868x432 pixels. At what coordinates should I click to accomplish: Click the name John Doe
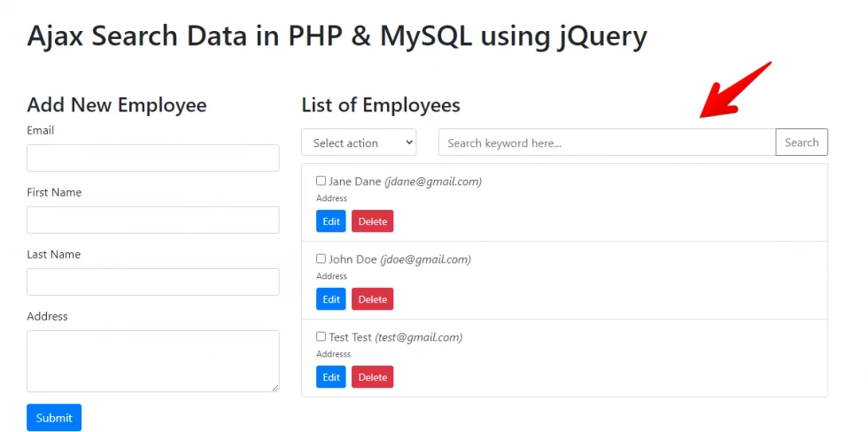click(353, 259)
